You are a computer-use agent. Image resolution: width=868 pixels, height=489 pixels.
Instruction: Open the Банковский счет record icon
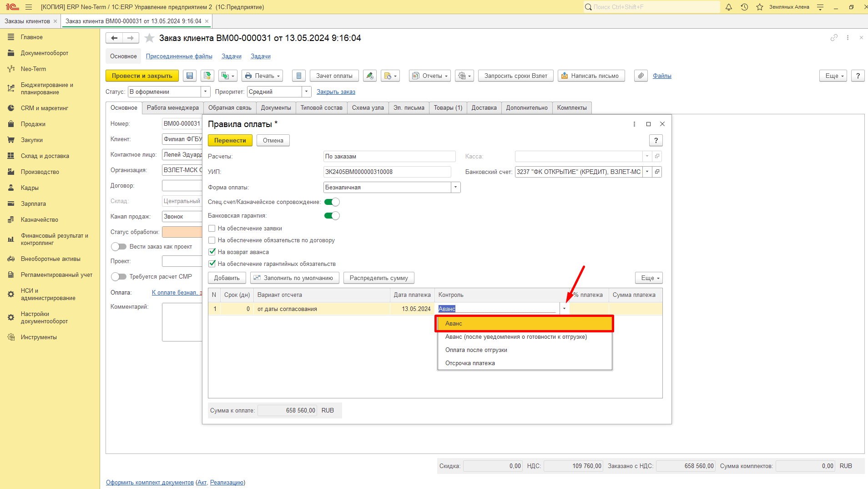(x=657, y=172)
